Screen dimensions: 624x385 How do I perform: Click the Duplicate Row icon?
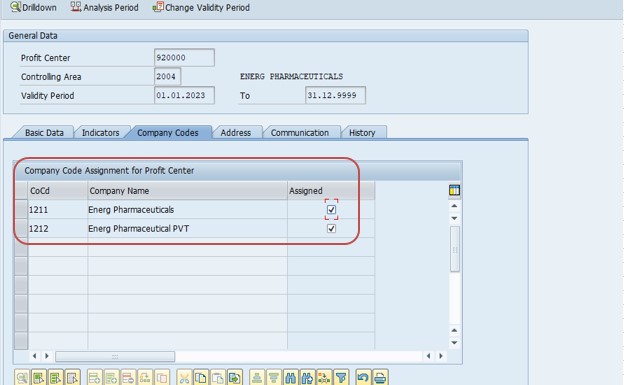pyautogui.click(x=162, y=377)
